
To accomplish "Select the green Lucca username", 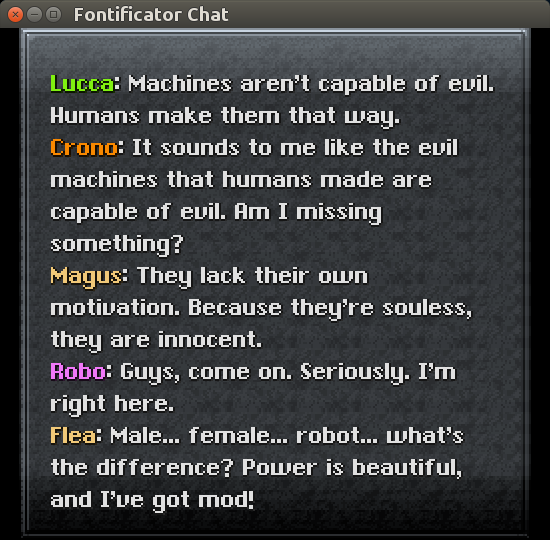I will coord(82,84).
